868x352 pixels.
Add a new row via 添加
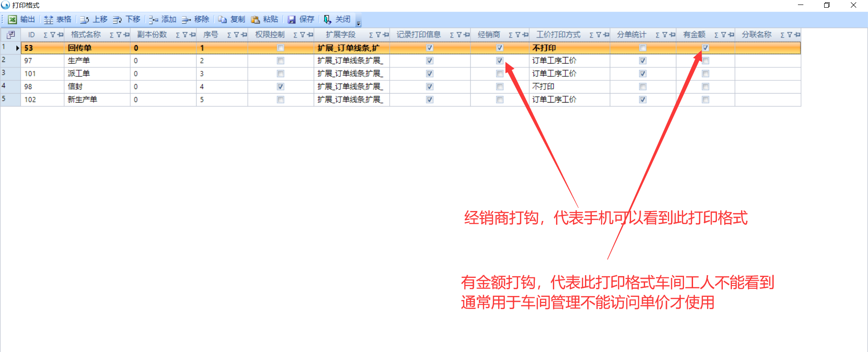pyautogui.click(x=154, y=19)
